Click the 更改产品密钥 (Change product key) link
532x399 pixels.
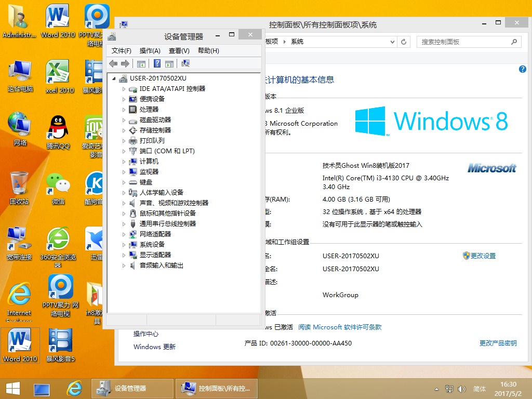pyautogui.click(x=498, y=343)
